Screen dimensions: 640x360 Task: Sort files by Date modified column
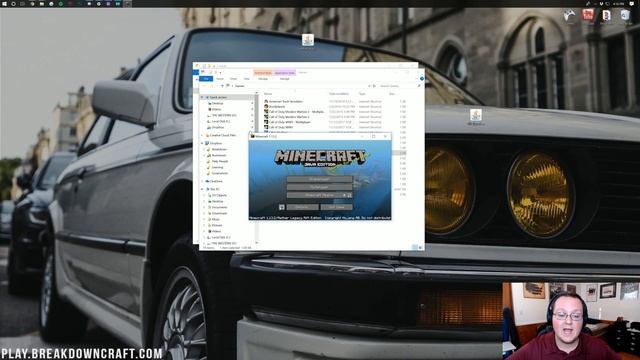point(339,94)
